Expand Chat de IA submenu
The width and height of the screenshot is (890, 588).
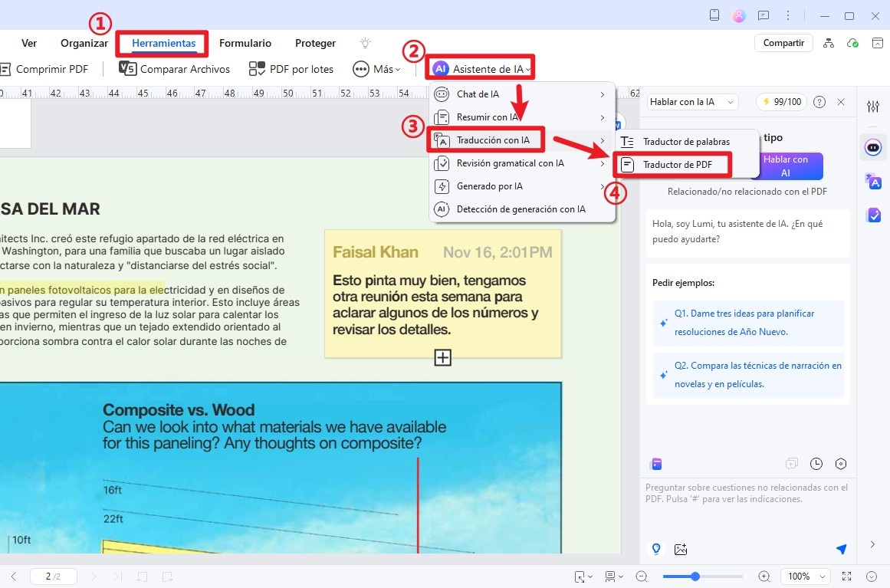[x=521, y=94]
